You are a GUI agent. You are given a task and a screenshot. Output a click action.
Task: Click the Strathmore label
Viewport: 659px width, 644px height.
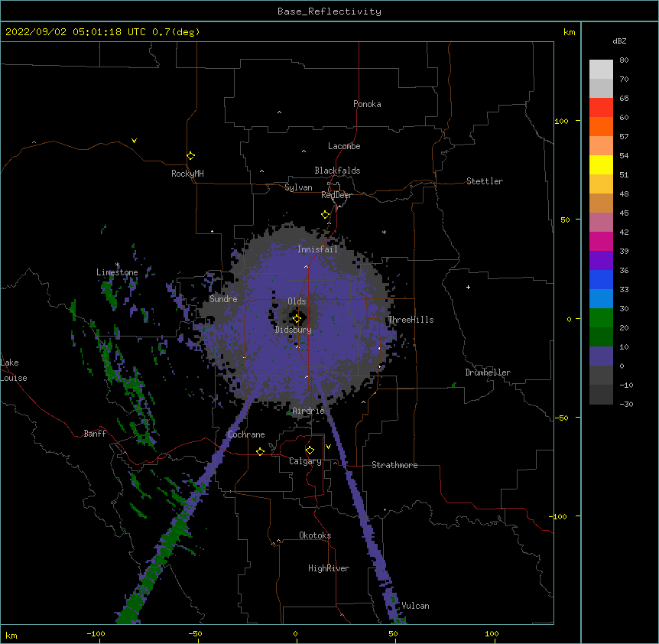tap(394, 465)
